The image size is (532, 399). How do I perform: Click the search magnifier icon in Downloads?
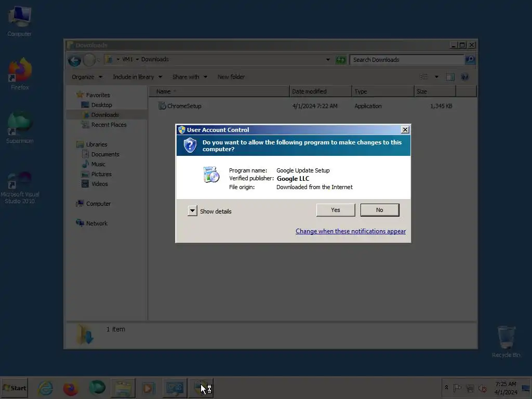click(470, 60)
